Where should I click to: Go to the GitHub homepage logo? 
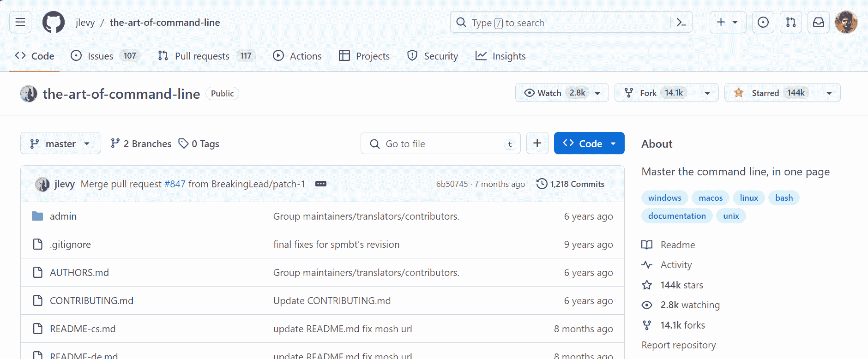54,22
